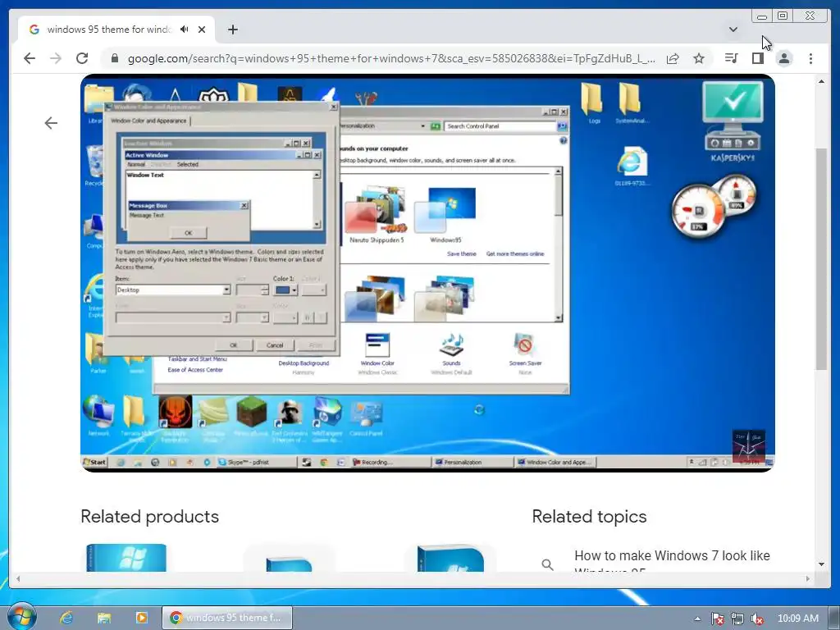This screenshot has width=840, height=630.
Task: Open the large Windows 95 theme preview image
Action: 427,273
